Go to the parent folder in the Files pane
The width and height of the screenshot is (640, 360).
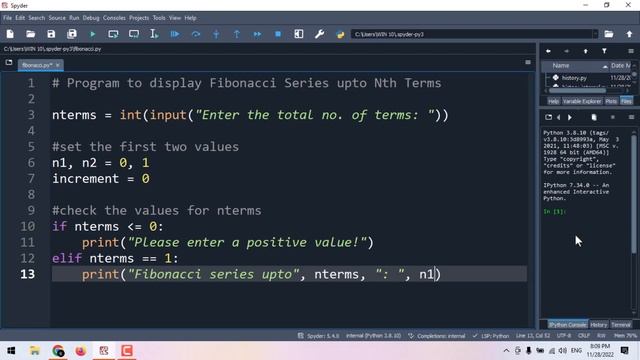[x=586, y=51]
